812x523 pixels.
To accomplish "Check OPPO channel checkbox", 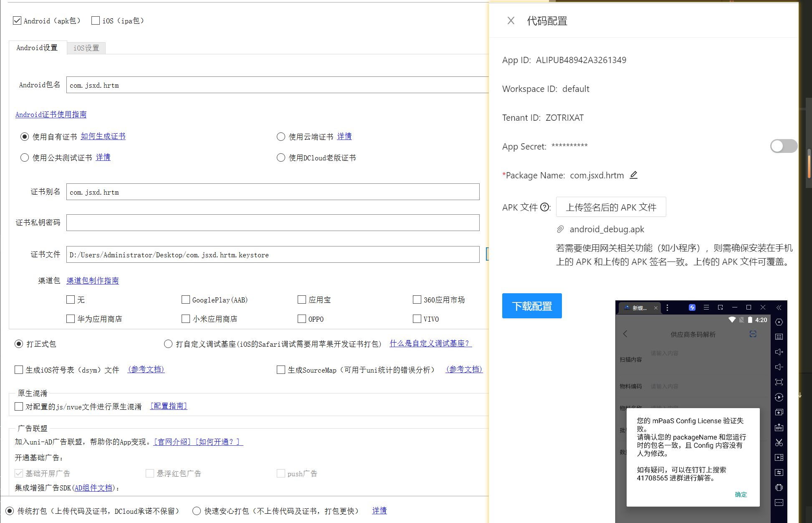I will pyautogui.click(x=302, y=319).
